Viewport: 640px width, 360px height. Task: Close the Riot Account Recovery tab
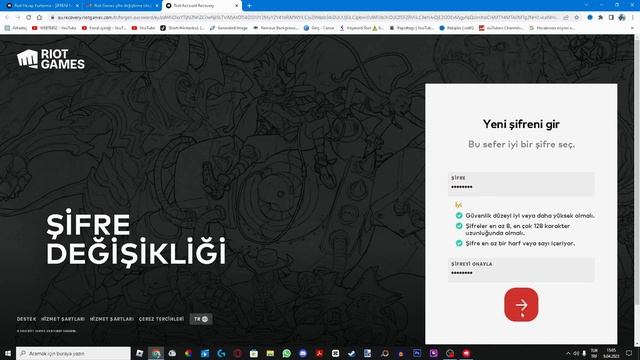(x=237, y=6)
